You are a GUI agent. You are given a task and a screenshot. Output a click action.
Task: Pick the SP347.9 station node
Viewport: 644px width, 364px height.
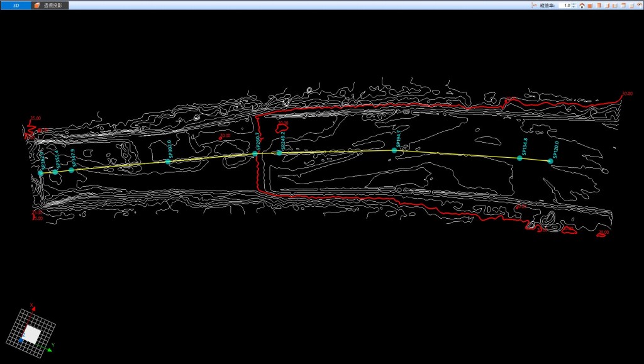coord(71,170)
